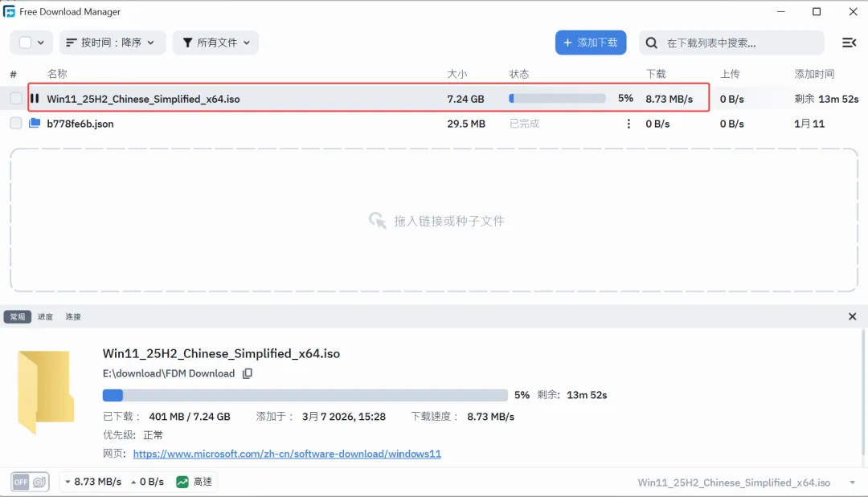The width and height of the screenshot is (868, 497).
Task: Close the download details panel
Action: [x=852, y=316]
